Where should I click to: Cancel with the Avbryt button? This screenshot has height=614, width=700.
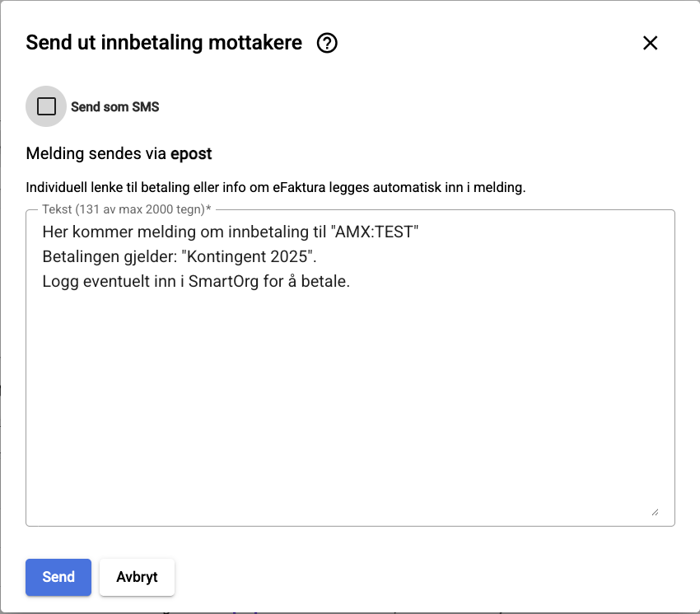(x=137, y=577)
